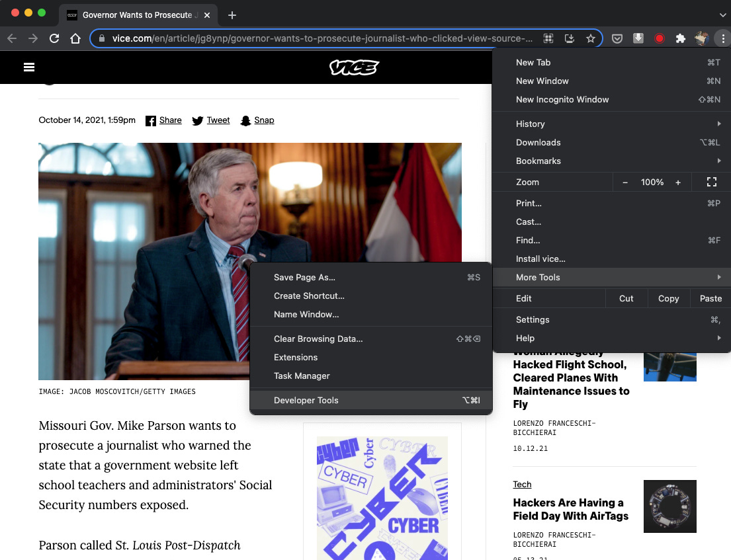Click the VICE logo in header
731x560 pixels.
pos(355,67)
